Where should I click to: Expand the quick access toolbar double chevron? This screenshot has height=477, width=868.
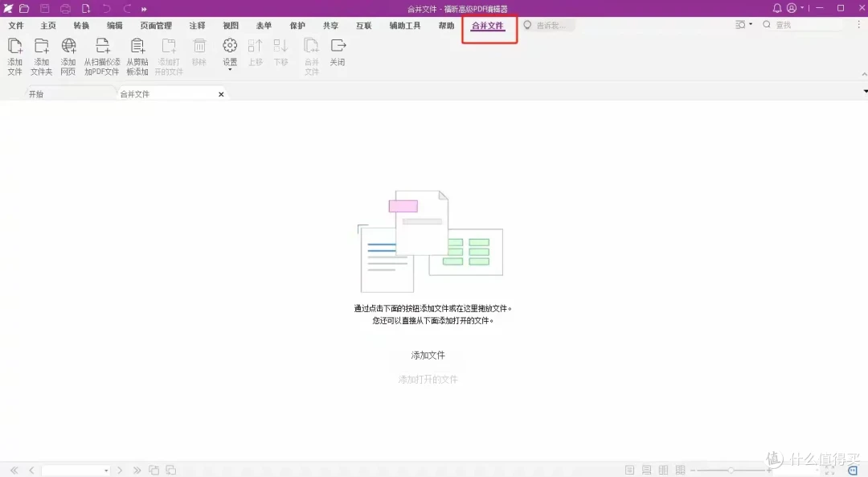click(x=144, y=9)
